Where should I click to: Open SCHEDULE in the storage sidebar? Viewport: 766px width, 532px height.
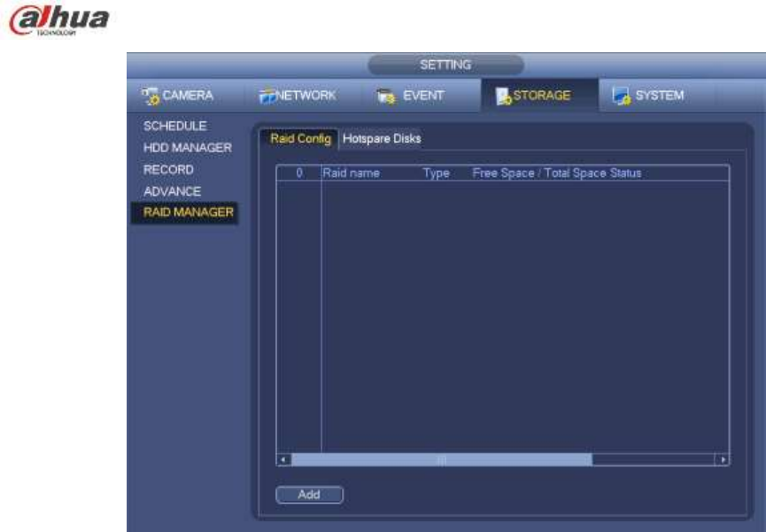click(174, 126)
